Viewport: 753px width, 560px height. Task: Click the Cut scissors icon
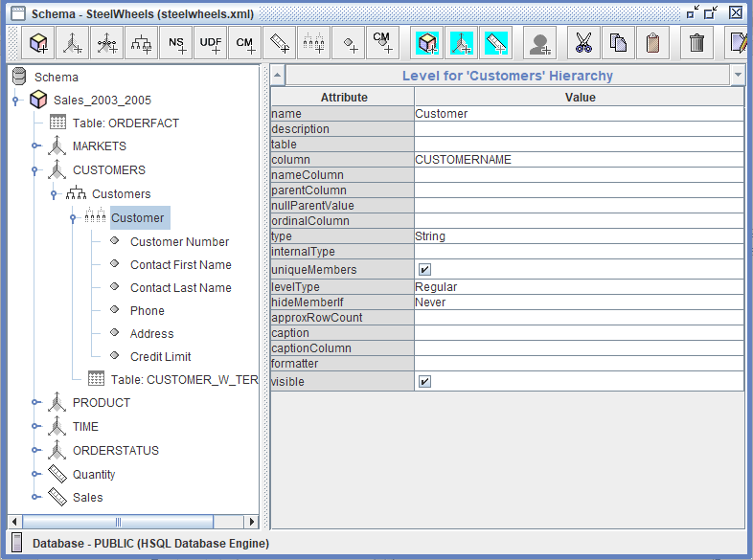(x=582, y=43)
